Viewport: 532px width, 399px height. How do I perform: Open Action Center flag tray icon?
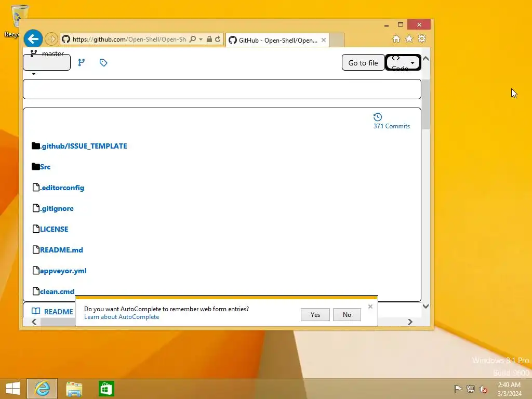[x=458, y=389]
